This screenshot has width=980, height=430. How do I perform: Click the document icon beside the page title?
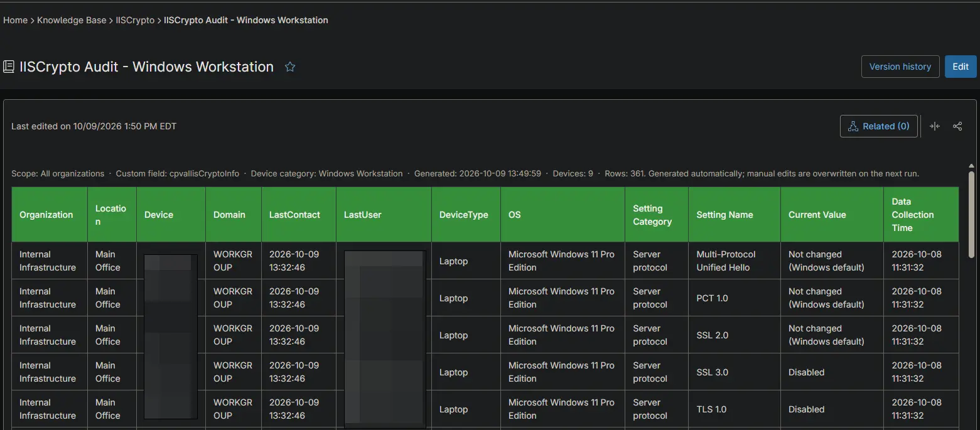[9, 67]
